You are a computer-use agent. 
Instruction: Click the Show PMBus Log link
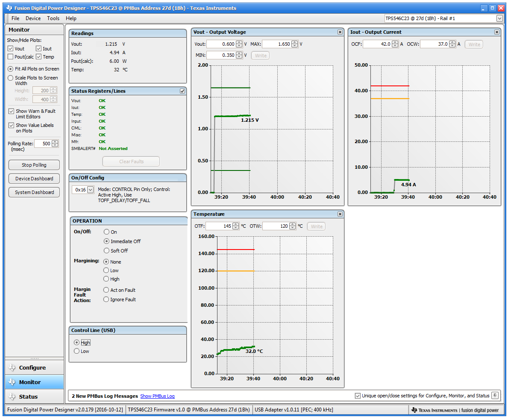tap(157, 396)
